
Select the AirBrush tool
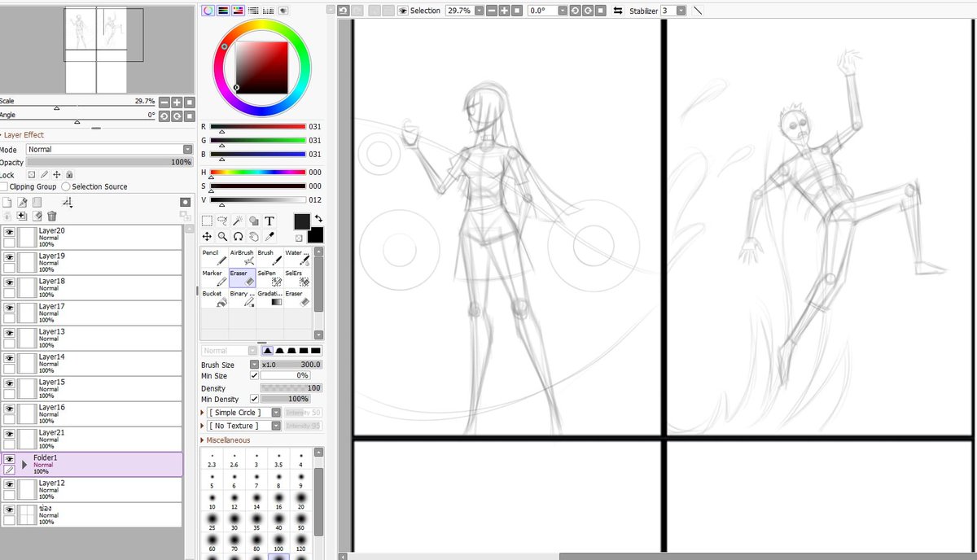click(242, 256)
